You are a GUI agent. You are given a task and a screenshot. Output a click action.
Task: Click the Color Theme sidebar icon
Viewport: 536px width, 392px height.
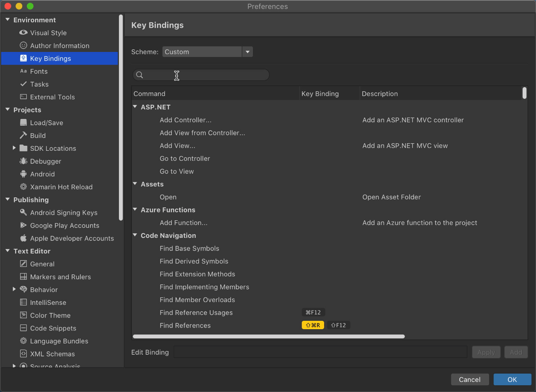click(x=23, y=315)
